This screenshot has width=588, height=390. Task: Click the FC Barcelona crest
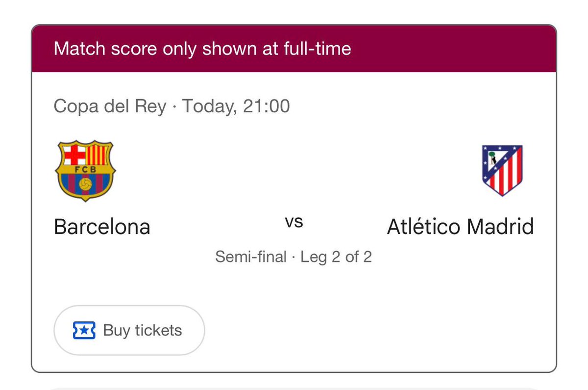pyautogui.click(x=85, y=171)
